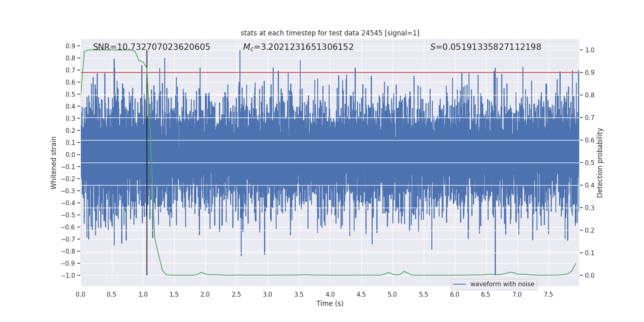The height and width of the screenshot is (322, 644).
Task: Click the 'Time (s)' axis label
Action: tap(330, 303)
